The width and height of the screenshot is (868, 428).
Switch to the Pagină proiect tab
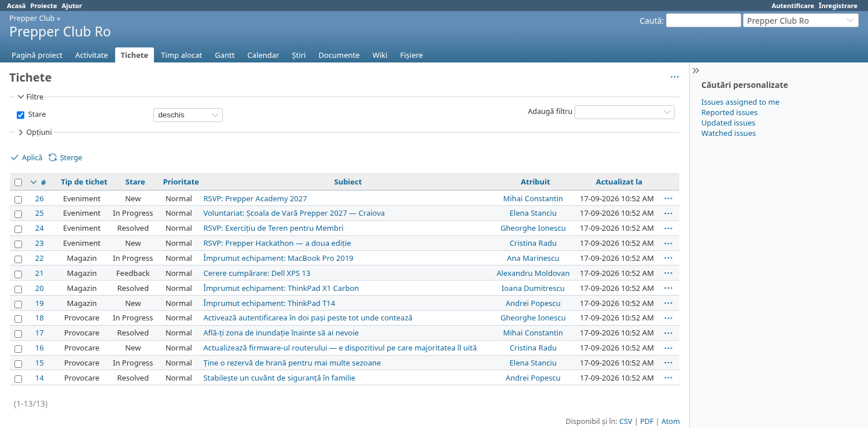[37, 56]
